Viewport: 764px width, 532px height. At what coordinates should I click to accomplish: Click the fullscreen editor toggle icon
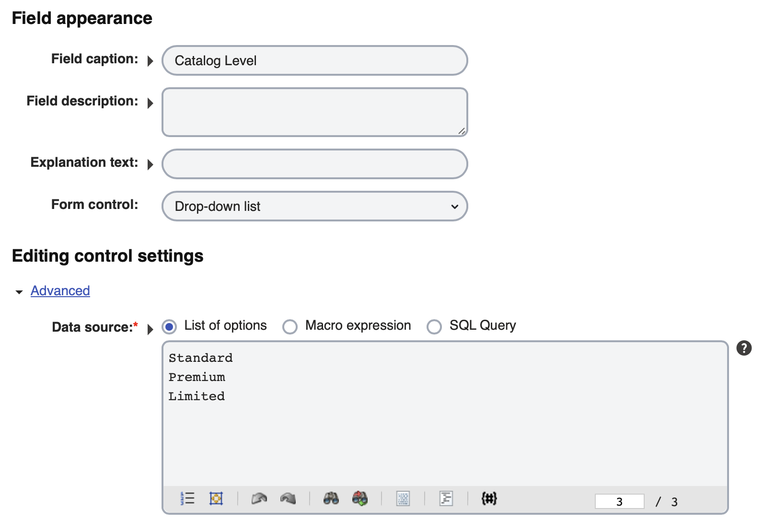(216, 498)
